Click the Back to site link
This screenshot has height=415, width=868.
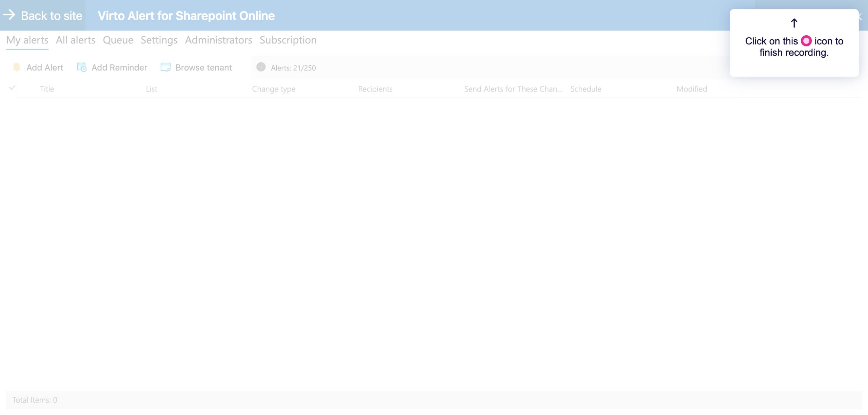[52, 16]
